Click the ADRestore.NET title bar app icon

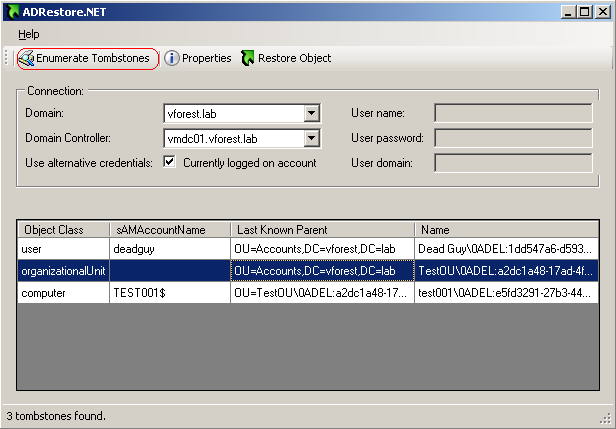13,12
